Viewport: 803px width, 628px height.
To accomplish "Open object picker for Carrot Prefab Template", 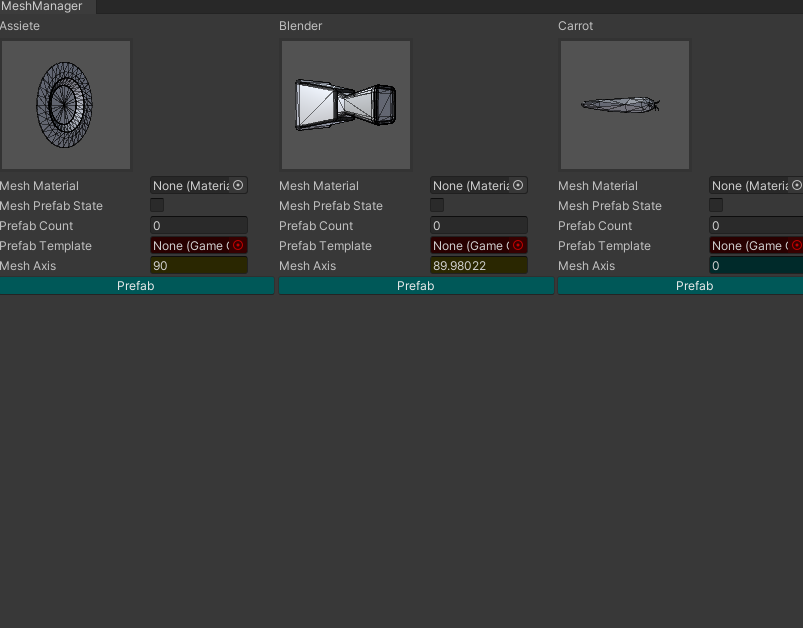I will pos(797,245).
